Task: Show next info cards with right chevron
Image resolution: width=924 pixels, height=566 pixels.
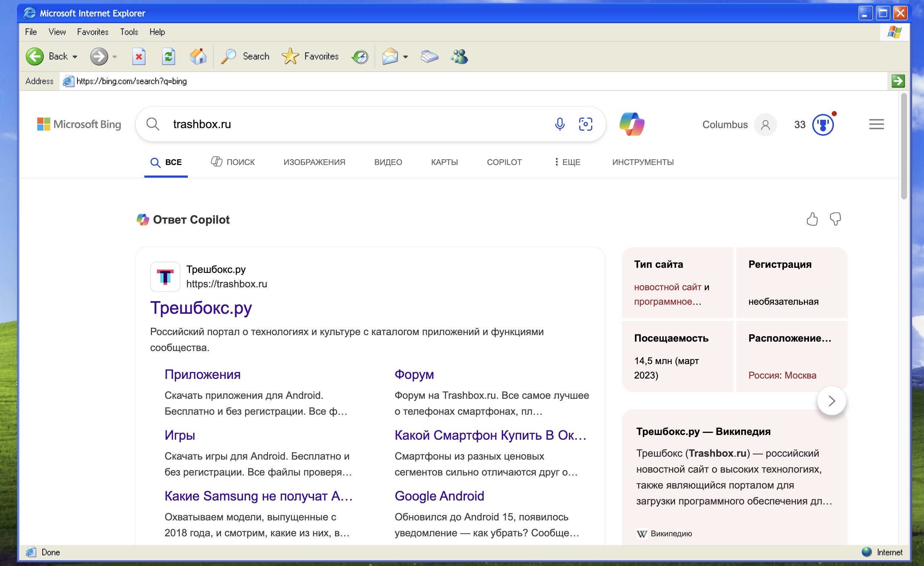Action: point(831,401)
